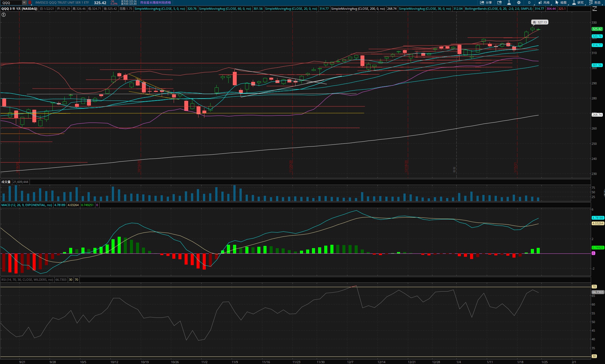Click the RSI 30 oversold axis tag

click(x=594, y=356)
